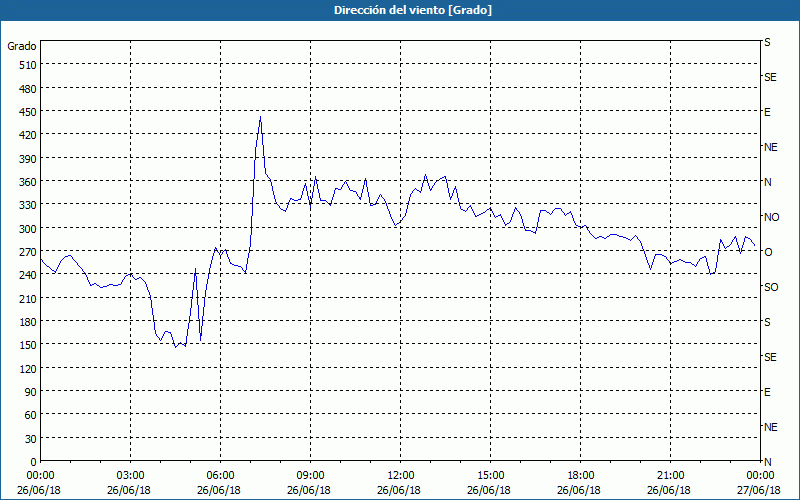Pick the compass label O at 270
Viewport: 800px width, 500px height.
point(768,252)
